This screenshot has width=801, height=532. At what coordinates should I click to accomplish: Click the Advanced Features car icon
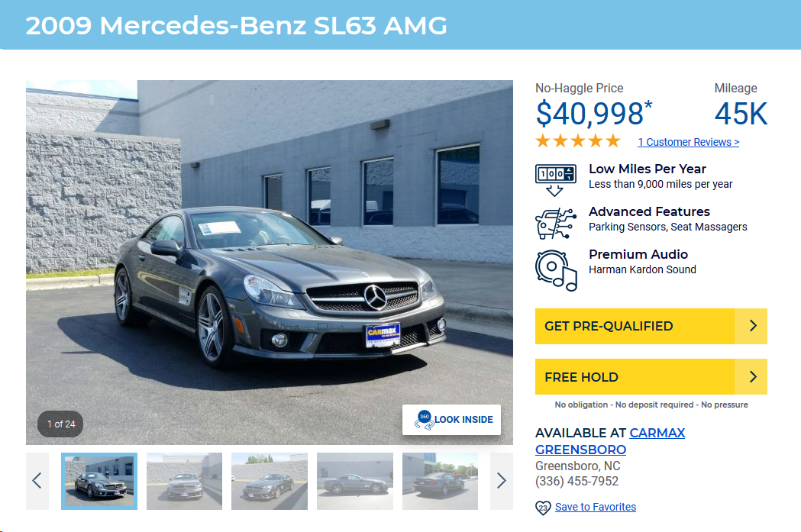click(556, 223)
